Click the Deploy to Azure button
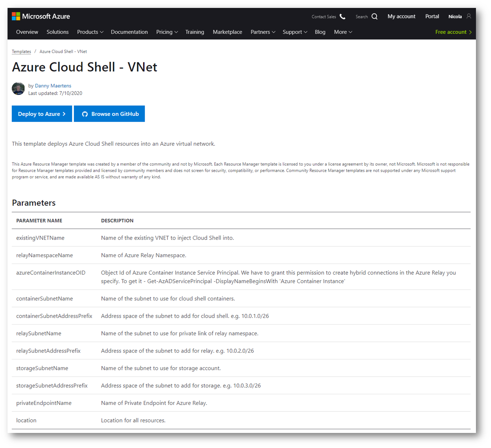This screenshot has width=491, height=448. click(42, 114)
